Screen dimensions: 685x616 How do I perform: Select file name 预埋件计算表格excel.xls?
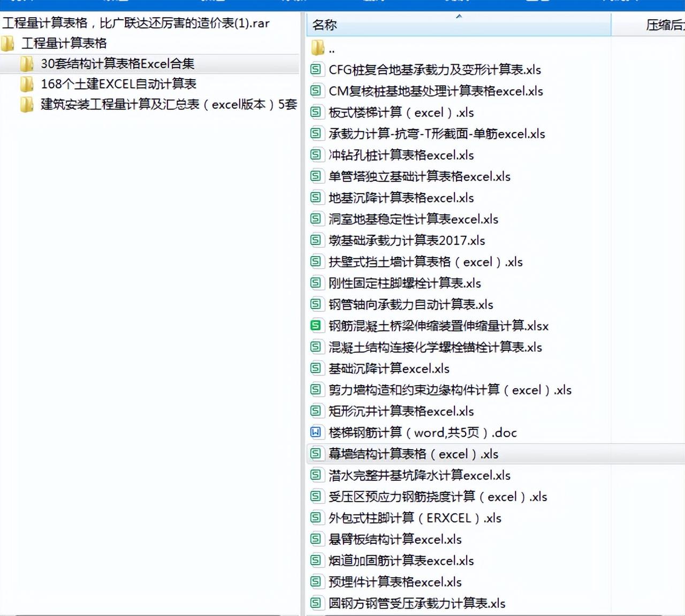pos(395,582)
